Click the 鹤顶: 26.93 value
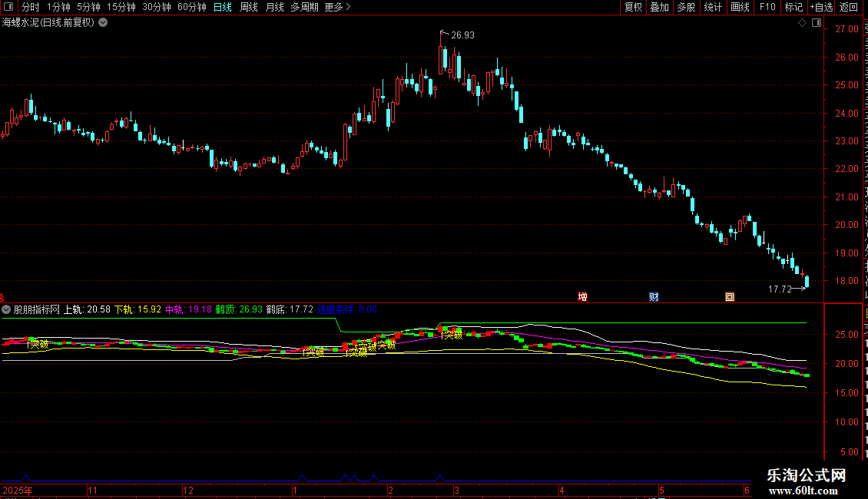Viewport: 868px width, 499px height. 239,310
